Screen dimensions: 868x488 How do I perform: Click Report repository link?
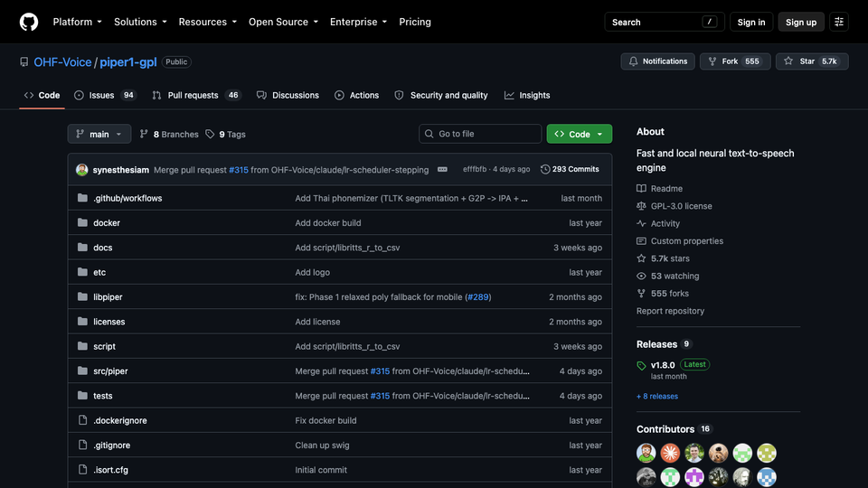click(x=670, y=311)
